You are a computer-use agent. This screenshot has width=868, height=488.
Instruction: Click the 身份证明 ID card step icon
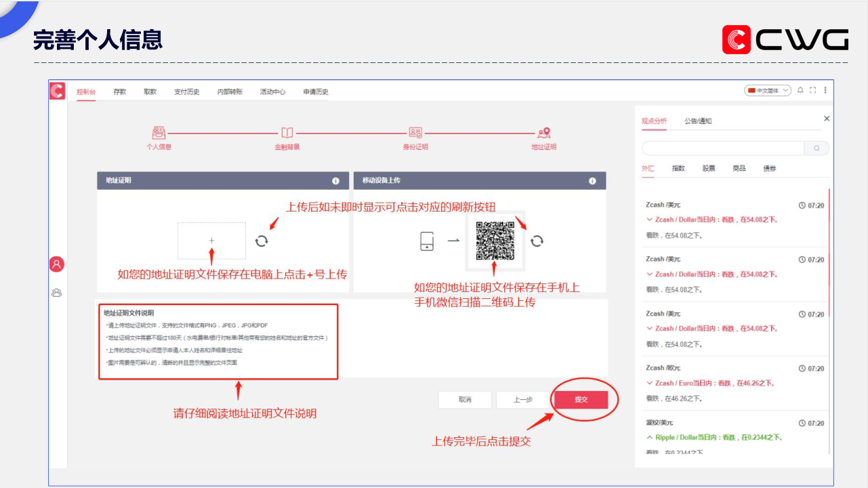[x=415, y=133]
